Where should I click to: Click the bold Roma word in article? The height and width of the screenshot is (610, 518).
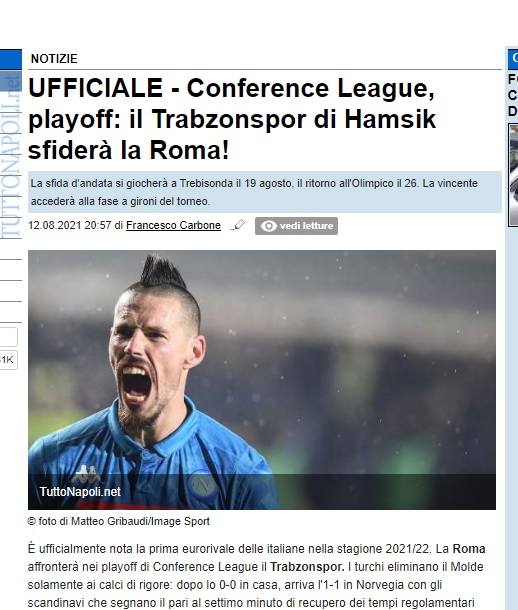(x=469, y=549)
